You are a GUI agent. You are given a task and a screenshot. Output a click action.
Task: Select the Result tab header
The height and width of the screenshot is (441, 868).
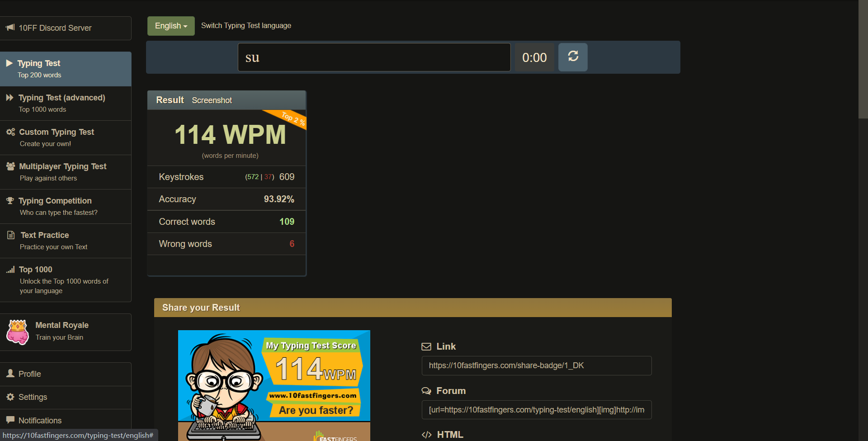pos(170,100)
